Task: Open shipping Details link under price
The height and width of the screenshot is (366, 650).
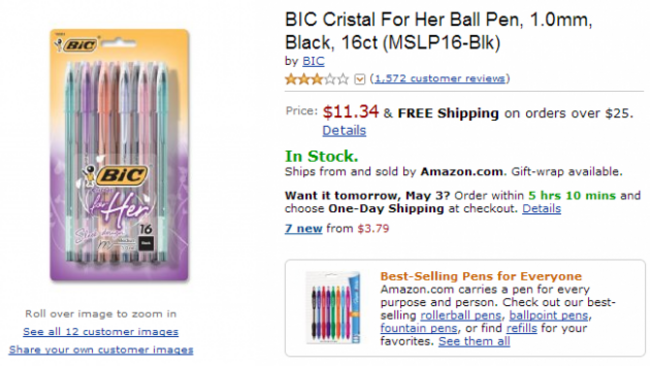Action: tap(344, 131)
